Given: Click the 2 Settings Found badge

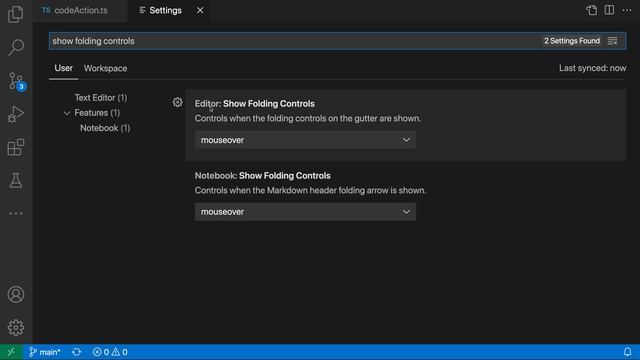Looking at the screenshot, I should (572, 41).
